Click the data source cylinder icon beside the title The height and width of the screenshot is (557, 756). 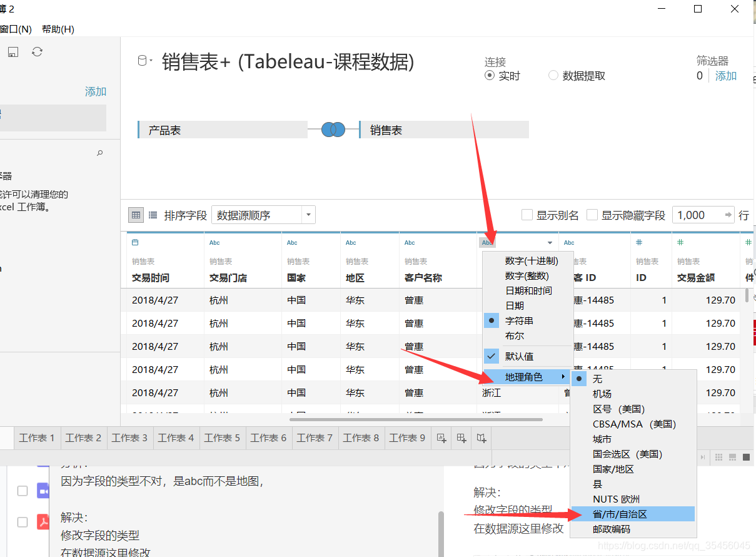pos(142,61)
